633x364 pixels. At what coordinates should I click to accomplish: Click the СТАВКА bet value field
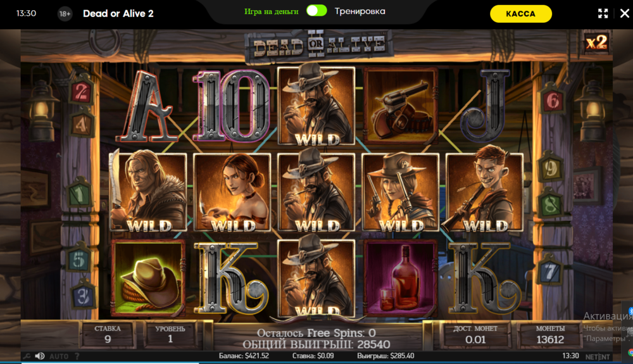[x=108, y=334]
